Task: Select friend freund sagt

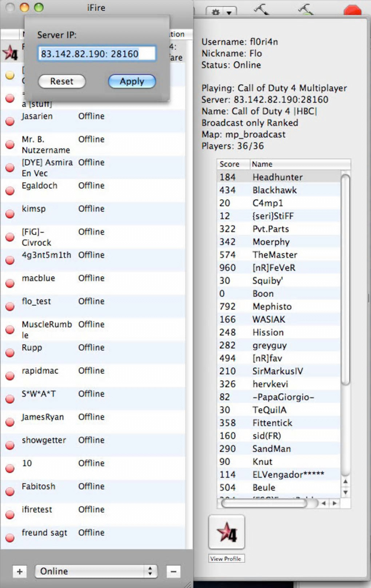Action: tap(93, 538)
